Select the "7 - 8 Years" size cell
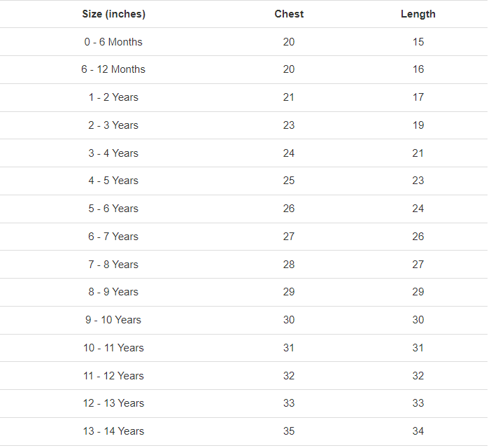This screenshot has height=448, width=491. click(113, 265)
